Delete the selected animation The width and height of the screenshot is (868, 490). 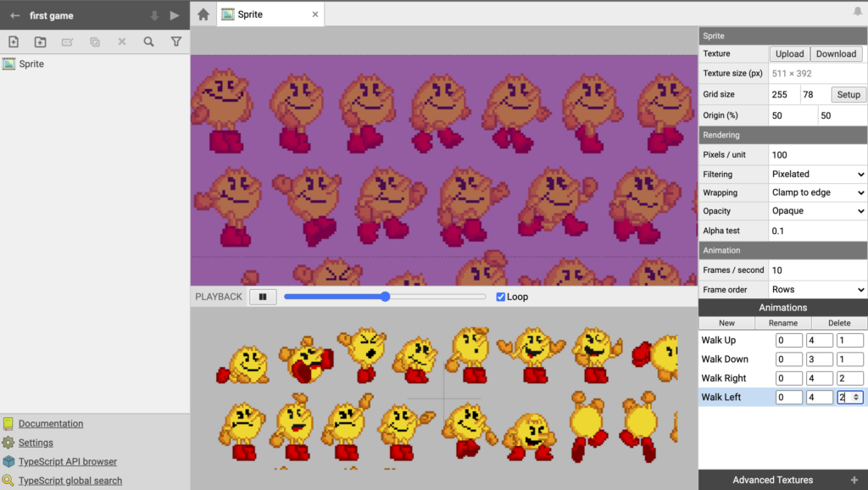[839, 323]
